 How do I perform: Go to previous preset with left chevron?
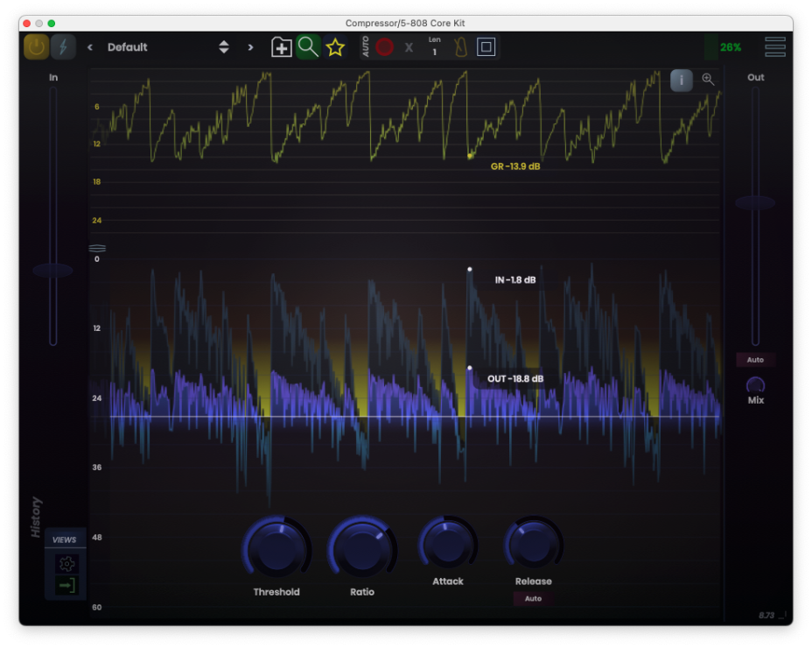(x=88, y=47)
